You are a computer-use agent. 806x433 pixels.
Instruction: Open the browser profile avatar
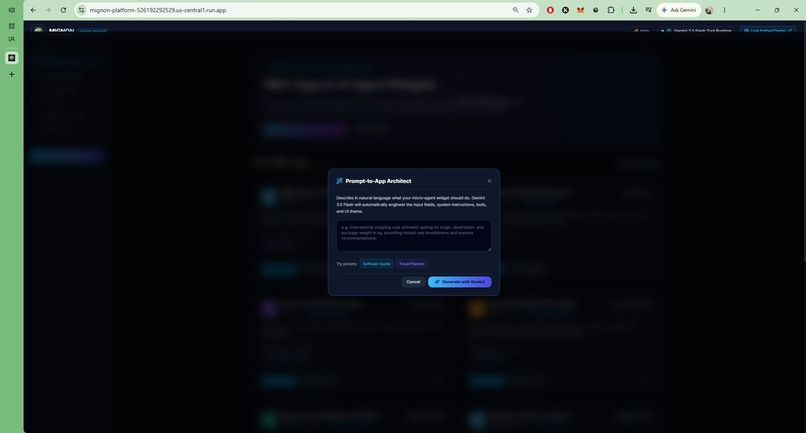pyautogui.click(x=709, y=10)
